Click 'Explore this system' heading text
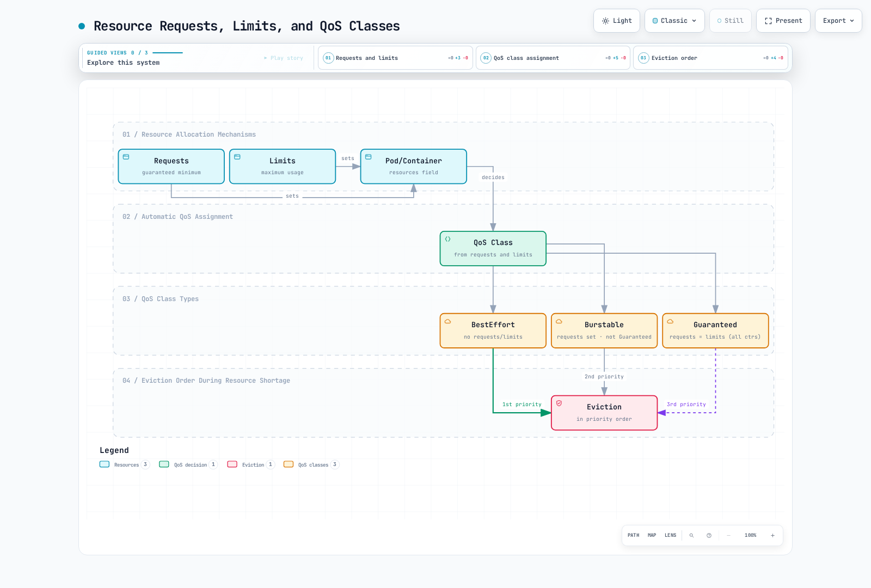Viewport: 871px width, 588px height. click(x=124, y=63)
